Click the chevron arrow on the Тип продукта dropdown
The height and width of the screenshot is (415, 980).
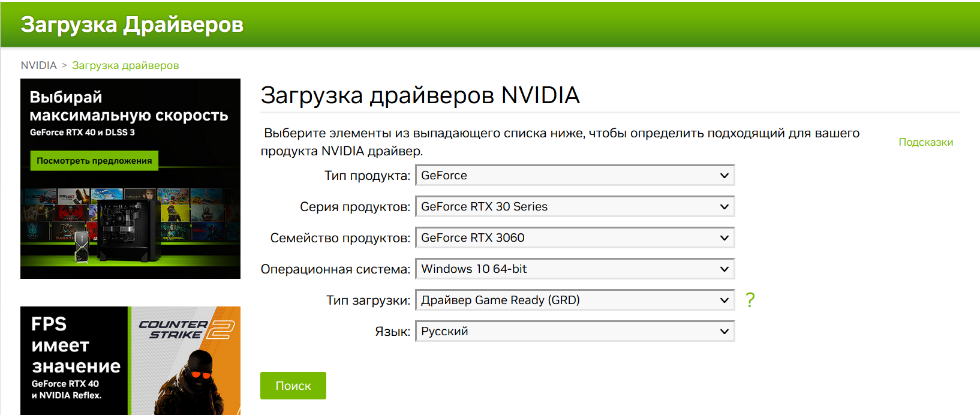[725, 176]
